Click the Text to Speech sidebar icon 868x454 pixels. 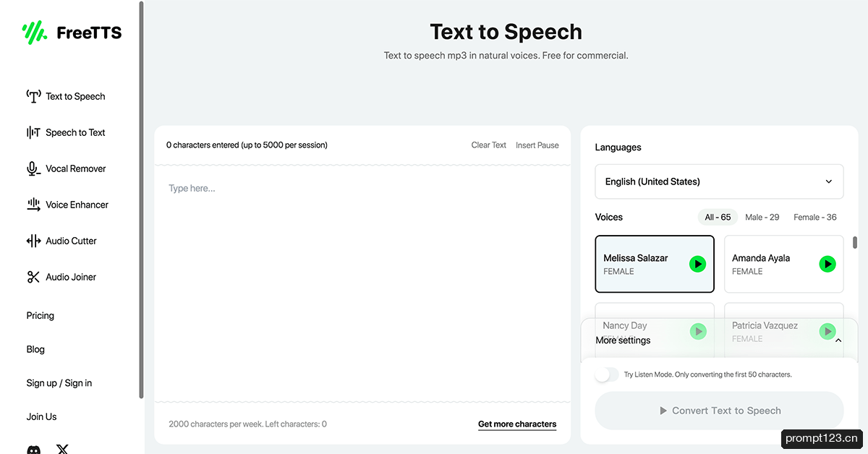[x=33, y=96]
